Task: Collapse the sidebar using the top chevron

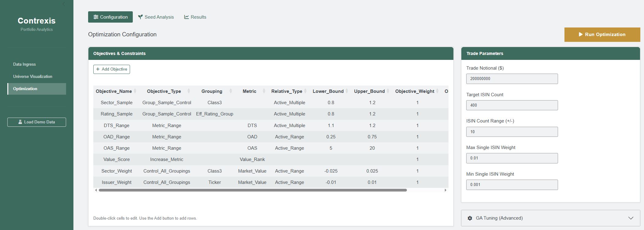Action: (x=64, y=4)
